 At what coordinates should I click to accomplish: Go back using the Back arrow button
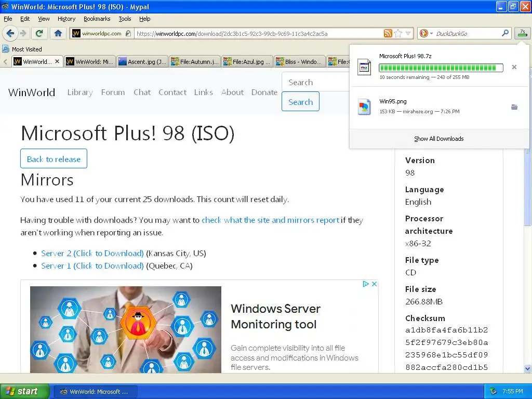pos(10,33)
